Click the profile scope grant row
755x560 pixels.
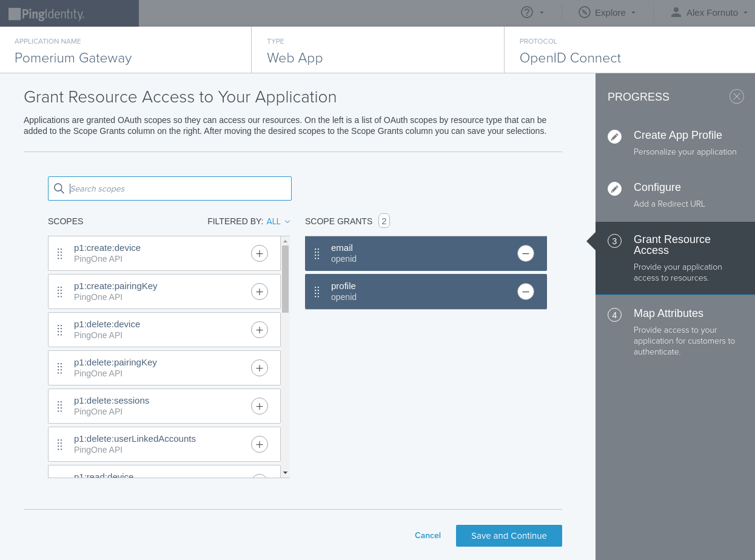tap(426, 292)
